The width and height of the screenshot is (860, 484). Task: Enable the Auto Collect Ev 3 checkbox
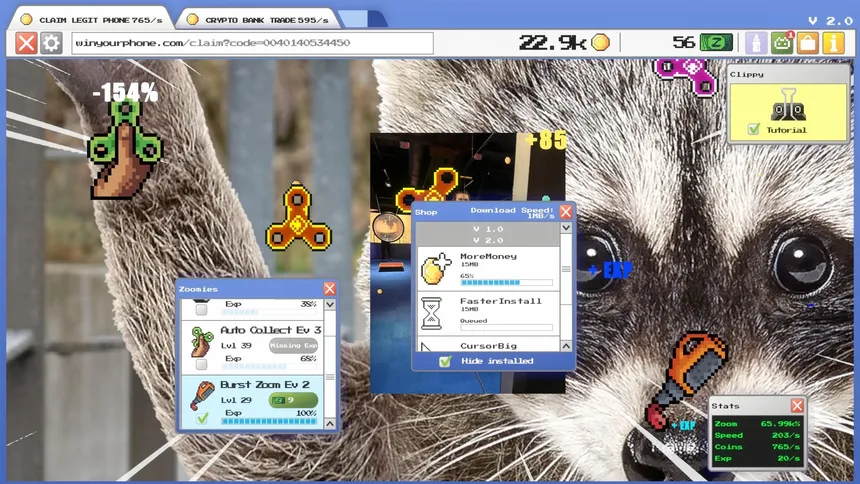[201, 364]
